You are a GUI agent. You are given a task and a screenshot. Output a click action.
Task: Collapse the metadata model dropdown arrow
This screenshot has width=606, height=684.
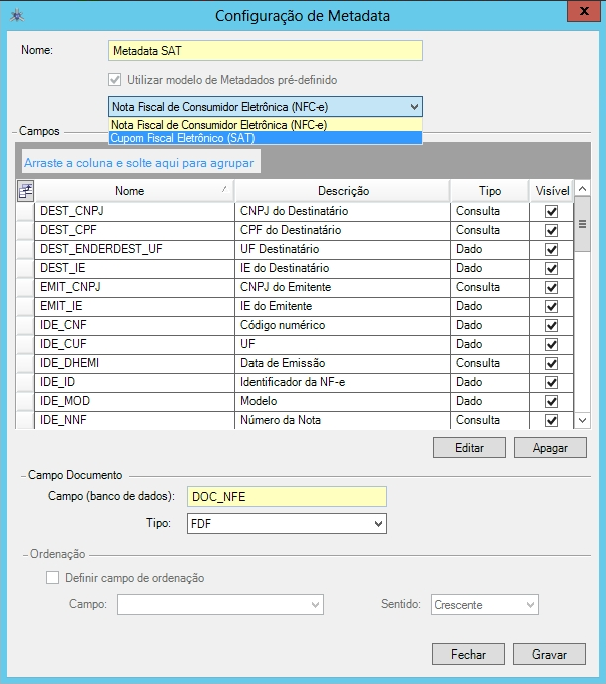click(414, 106)
